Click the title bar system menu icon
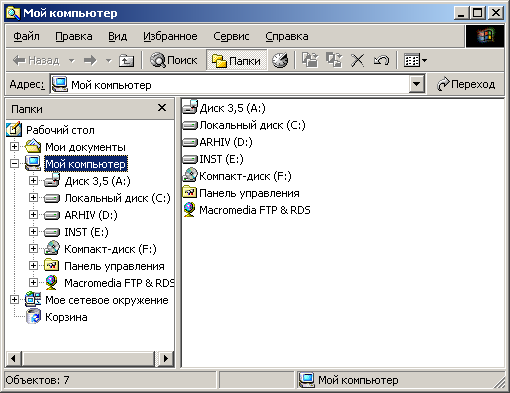Screen dimensions: 510x393 pyautogui.click(x=13, y=13)
